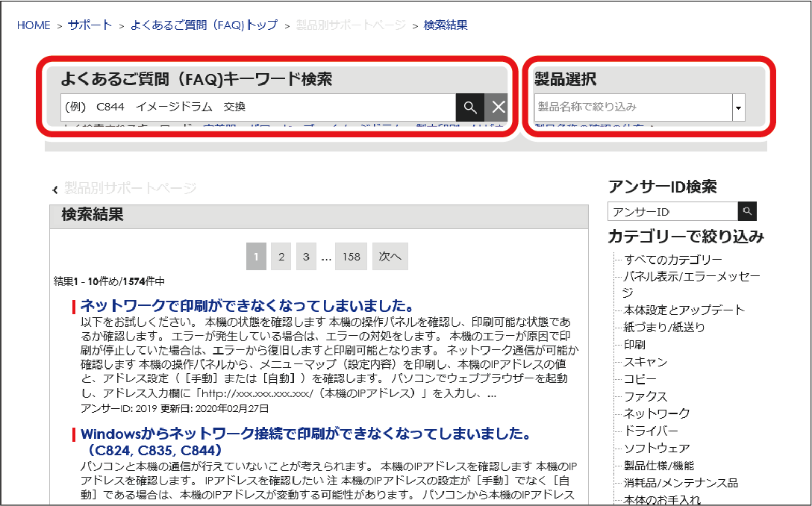812x506 pixels.
Task: Filter by ドライバー category
Action: pos(651,431)
